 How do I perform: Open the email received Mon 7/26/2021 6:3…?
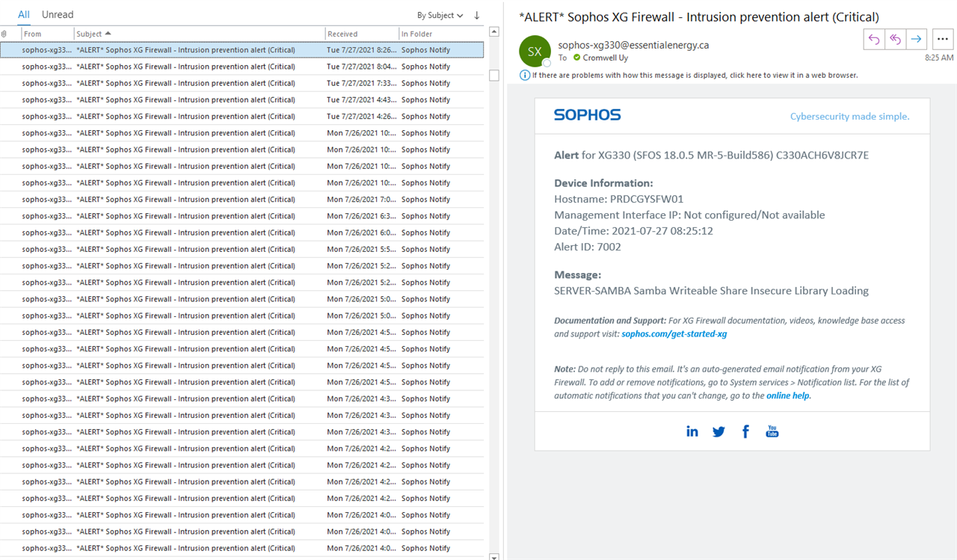241,216
